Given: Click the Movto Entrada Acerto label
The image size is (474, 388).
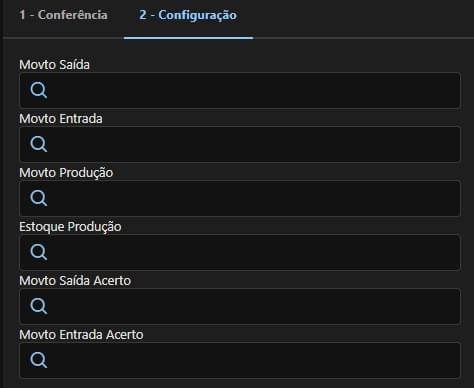Looking at the screenshot, I should [x=81, y=335].
